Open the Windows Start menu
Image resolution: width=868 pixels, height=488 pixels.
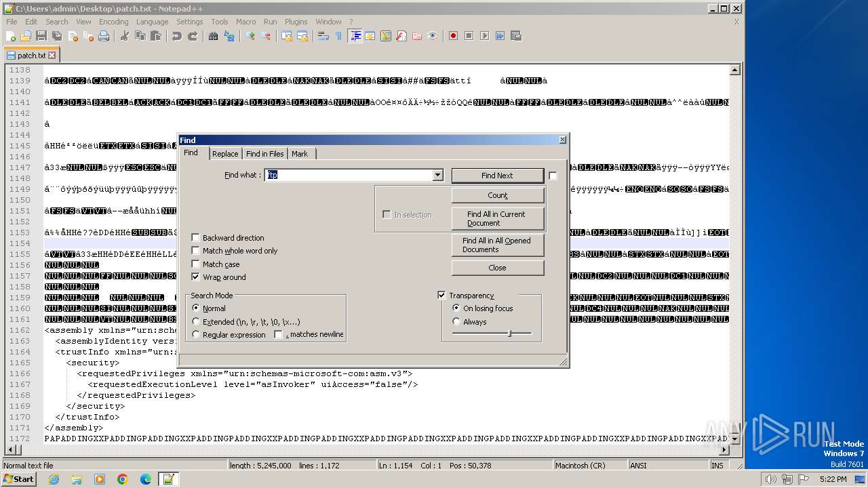click(18, 479)
